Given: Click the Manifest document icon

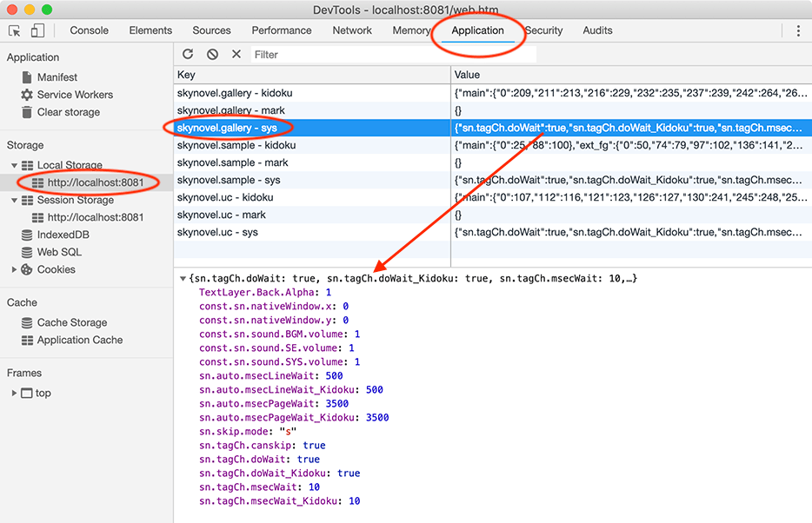Looking at the screenshot, I should [x=27, y=77].
